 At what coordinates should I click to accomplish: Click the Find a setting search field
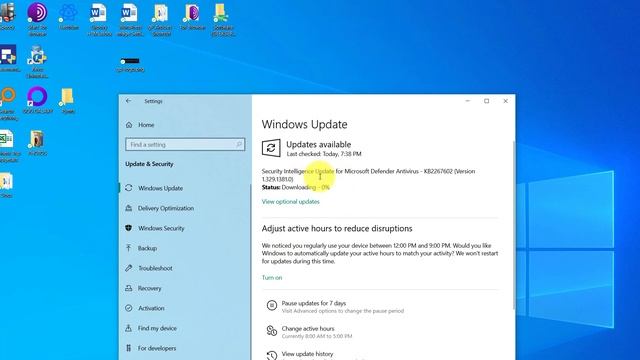coord(185,144)
